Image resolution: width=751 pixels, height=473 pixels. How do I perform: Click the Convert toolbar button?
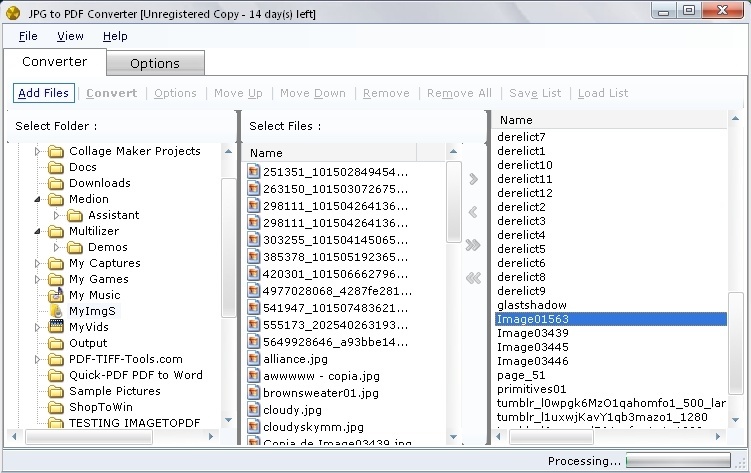pos(112,93)
